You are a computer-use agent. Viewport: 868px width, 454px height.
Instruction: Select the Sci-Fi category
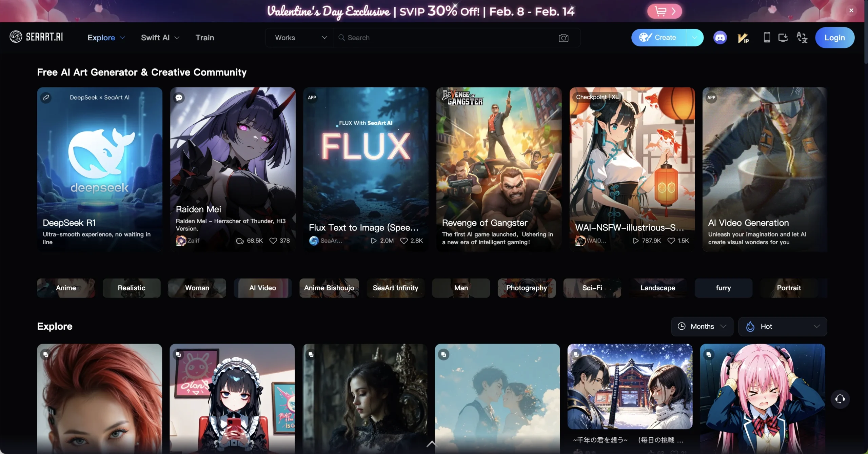[592, 288]
